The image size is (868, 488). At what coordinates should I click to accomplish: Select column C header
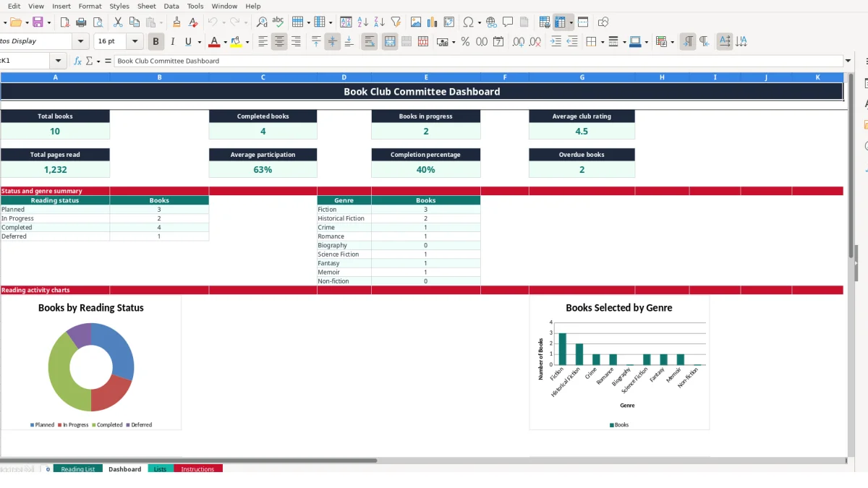pos(263,77)
